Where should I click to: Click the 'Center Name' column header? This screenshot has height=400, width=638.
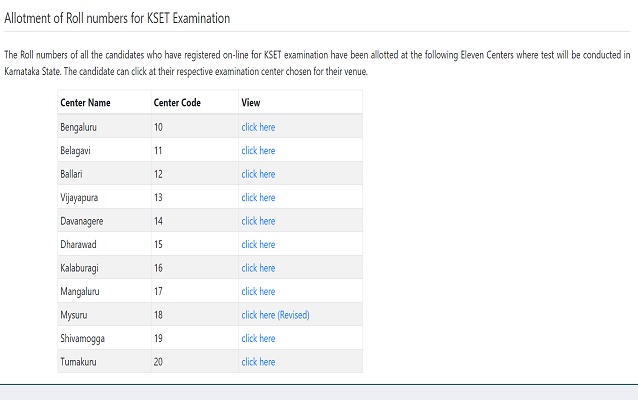click(86, 103)
